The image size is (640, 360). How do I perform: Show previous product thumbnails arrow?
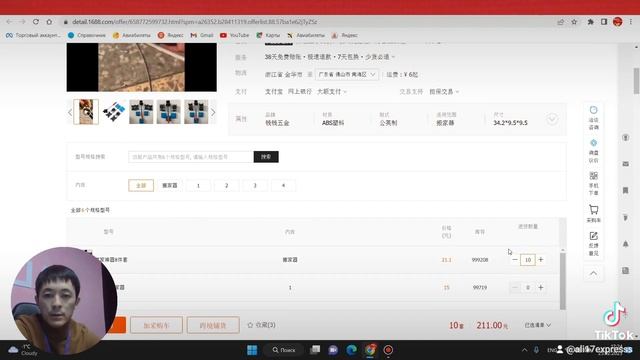pyautogui.click(x=70, y=112)
